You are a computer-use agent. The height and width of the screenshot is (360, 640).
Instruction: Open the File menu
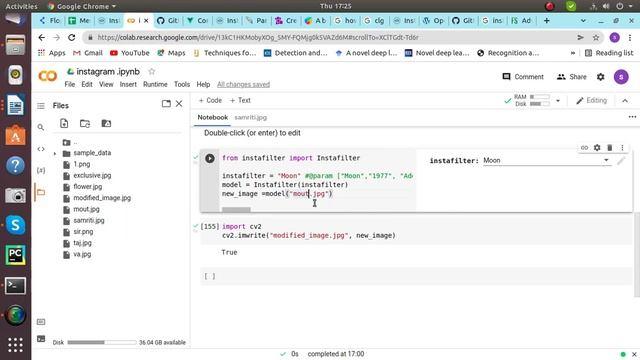(x=70, y=84)
